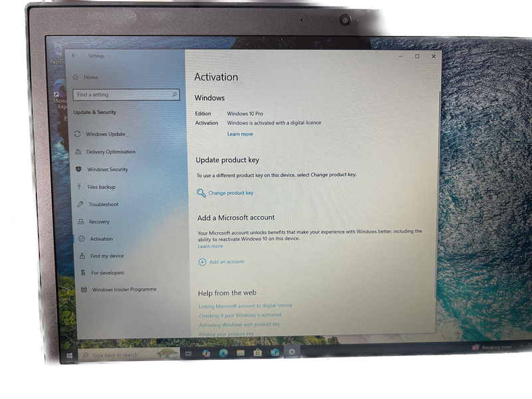
Task: Open Recovery section
Action: pyautogui.click(x=99, y=221)
